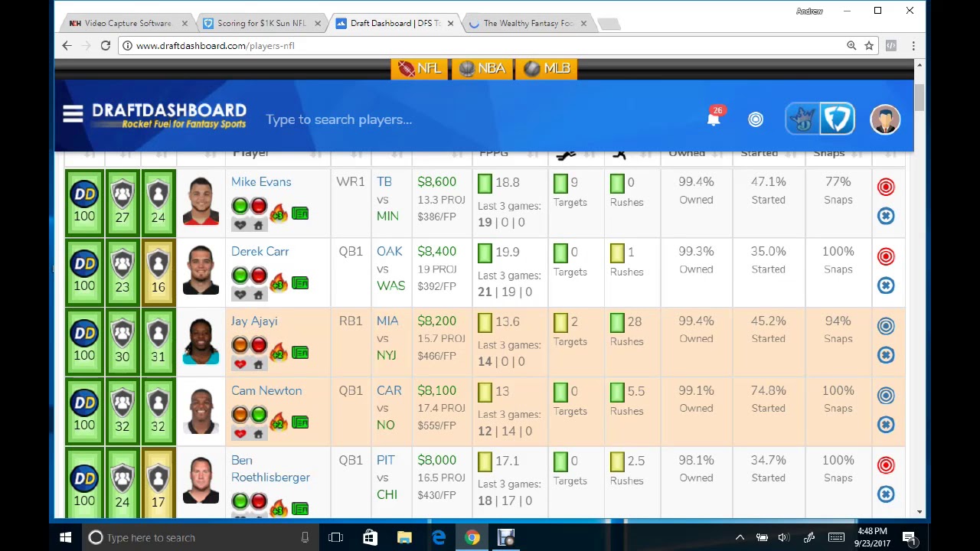
Task: Select the NFL sport tab
Action: [x=419, y=68]
